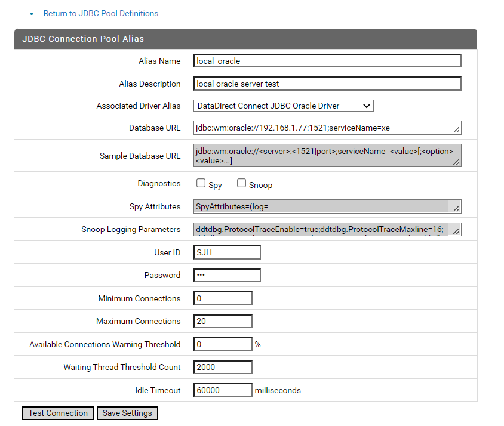Image resolution: width=504 pixels, height=426 pixels.
Task: Click the Save Settings button
Action: (127, 413)
